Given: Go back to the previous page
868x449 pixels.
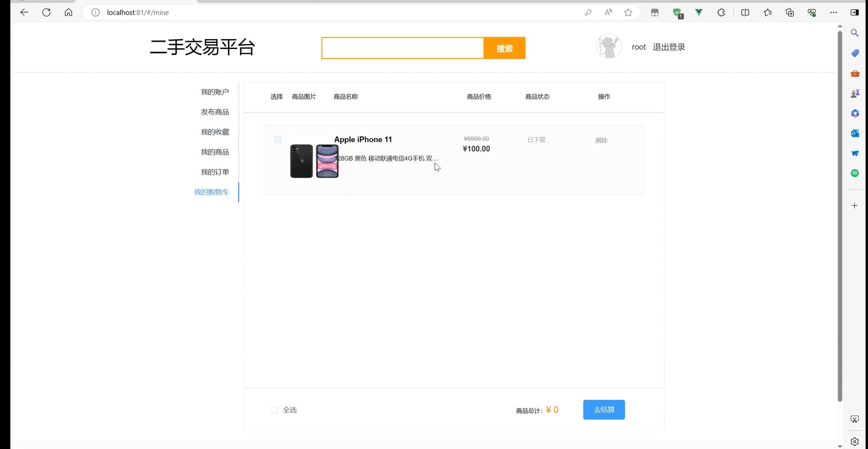Looking at the screenshot, I should pos(24,12).
